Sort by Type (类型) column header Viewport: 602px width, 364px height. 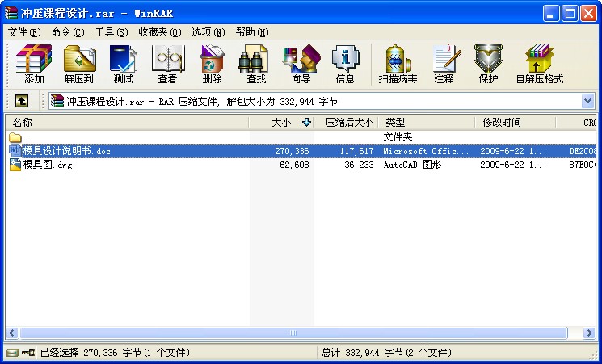coord(427,123)
